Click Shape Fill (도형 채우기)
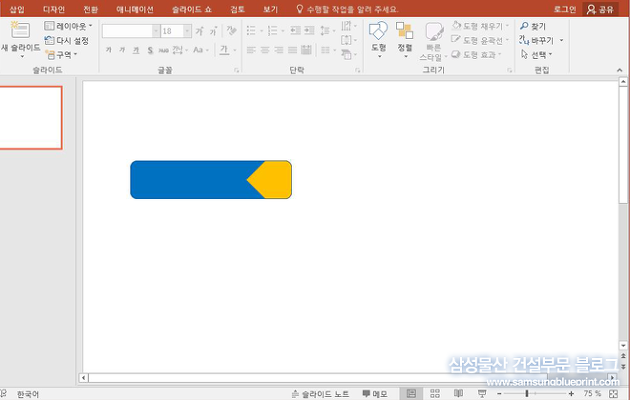630x400 pixels. pyautogui.click(x=480, y=26)
